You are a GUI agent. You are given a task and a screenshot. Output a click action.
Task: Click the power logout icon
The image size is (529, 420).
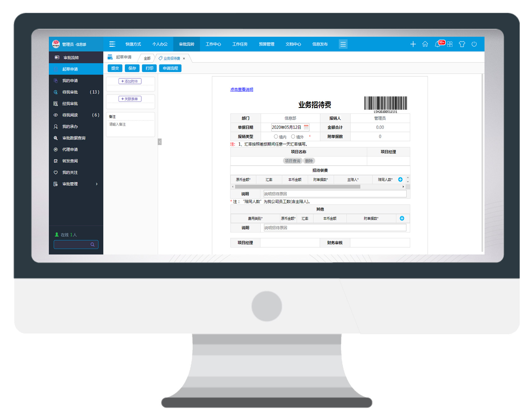[474, 44]
